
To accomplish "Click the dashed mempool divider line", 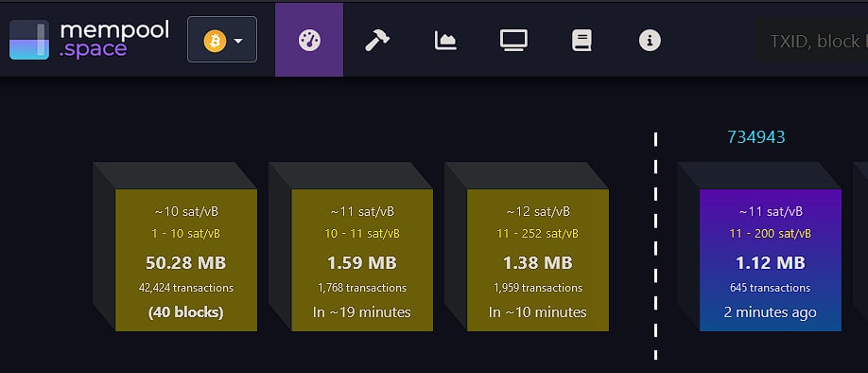I will coord(655,247).
